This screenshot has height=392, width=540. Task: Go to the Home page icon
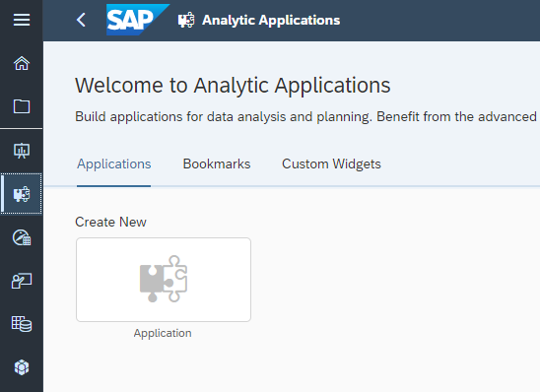pyautogui.click(x=22, y=63)
